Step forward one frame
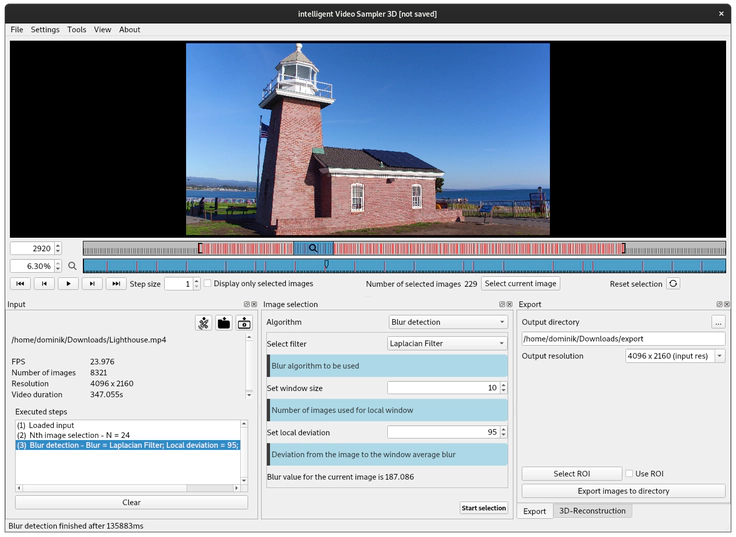Screen dimensions: 736x537 pyautogui.click(x=92, y=284)
